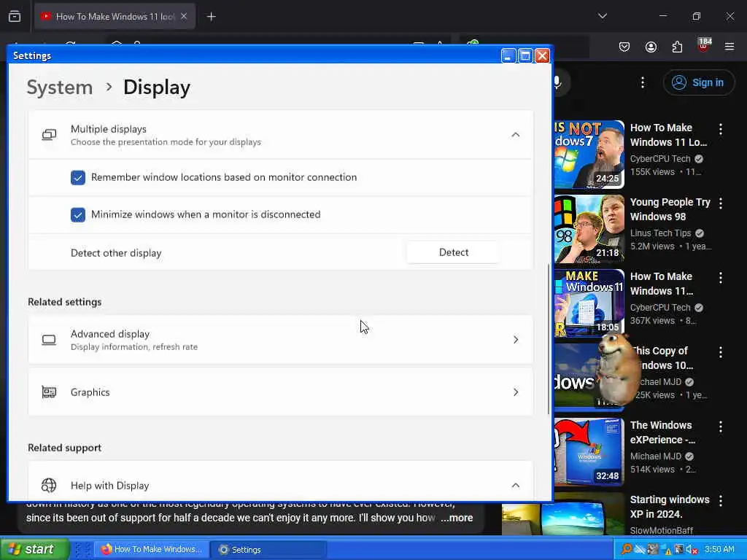This screenshot has width=747, height=560.
Task: Click YouTube voice search microphone icon
Action: 557,82
